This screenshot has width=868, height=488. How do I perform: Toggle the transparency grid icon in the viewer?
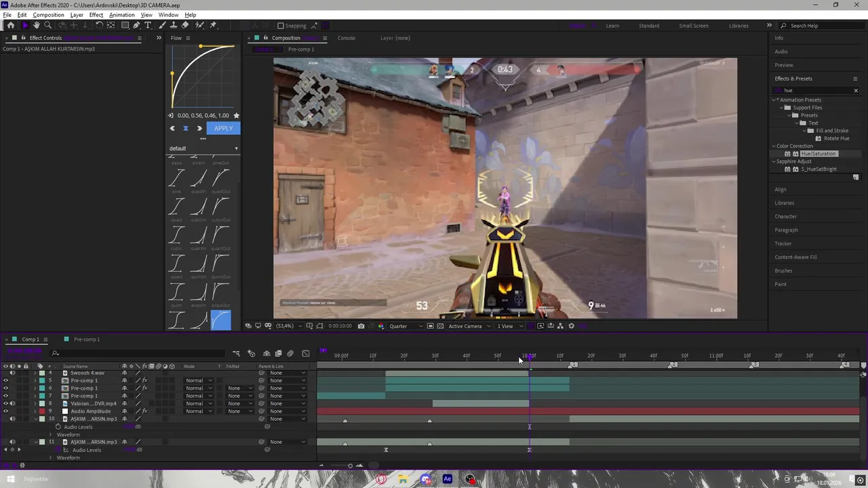point(440,326)
